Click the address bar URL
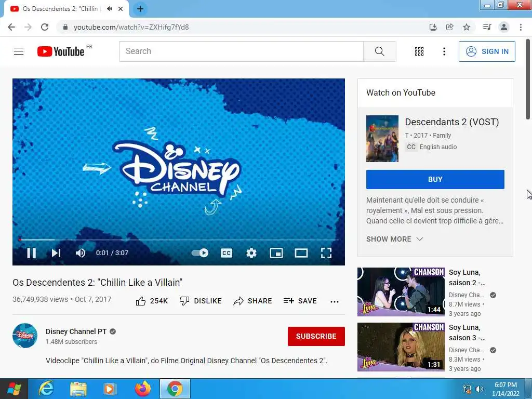This screenshot has width=532, height=399. pyautogui.click(x=131, y=27)
